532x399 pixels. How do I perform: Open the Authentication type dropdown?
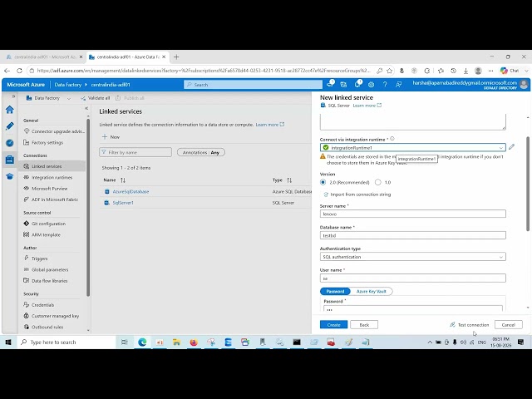click(412, 257)
